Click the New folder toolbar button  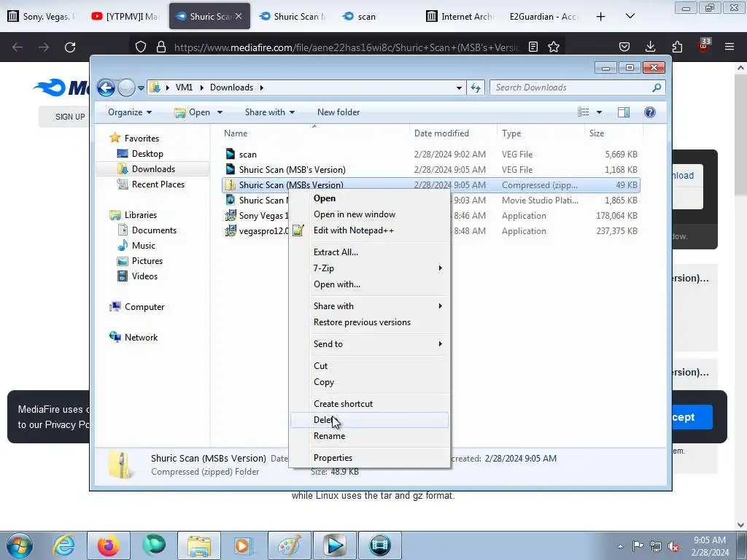point(338,112)
